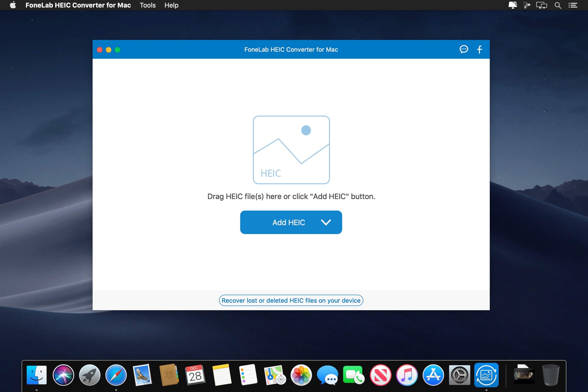This screenshot has height=392, width=588.
Task: Open Contacts book in the Dock
Action: 169,375
